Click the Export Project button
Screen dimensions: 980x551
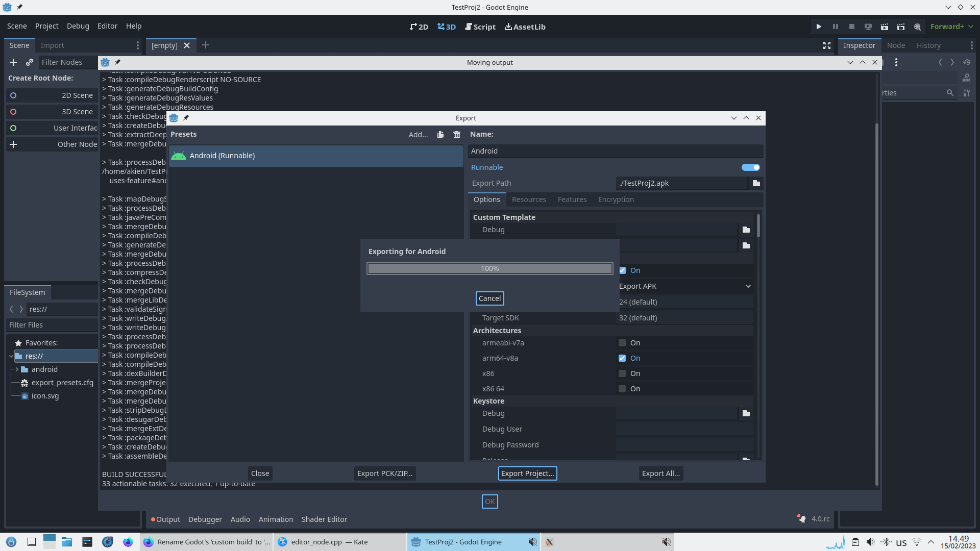[527, 473]
